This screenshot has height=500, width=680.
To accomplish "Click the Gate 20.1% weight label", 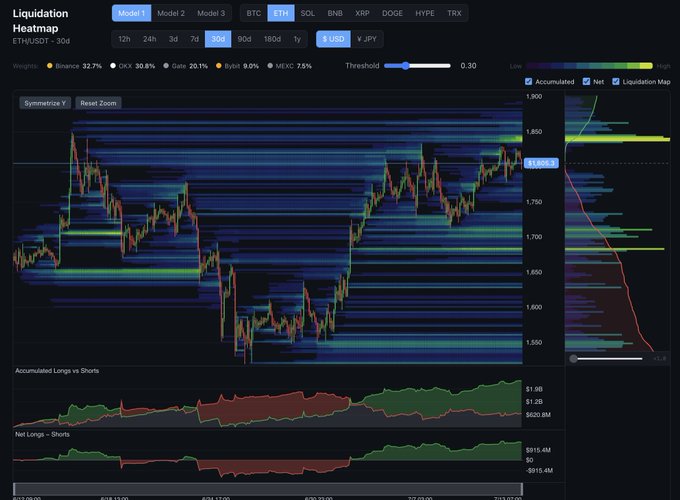I will click(x=190, y=66).
